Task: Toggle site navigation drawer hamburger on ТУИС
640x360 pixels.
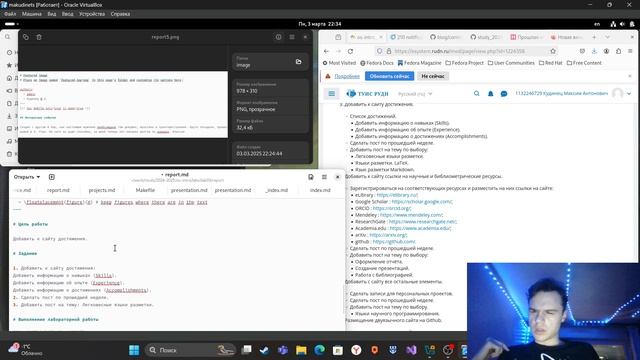Action: coord(332,94)
